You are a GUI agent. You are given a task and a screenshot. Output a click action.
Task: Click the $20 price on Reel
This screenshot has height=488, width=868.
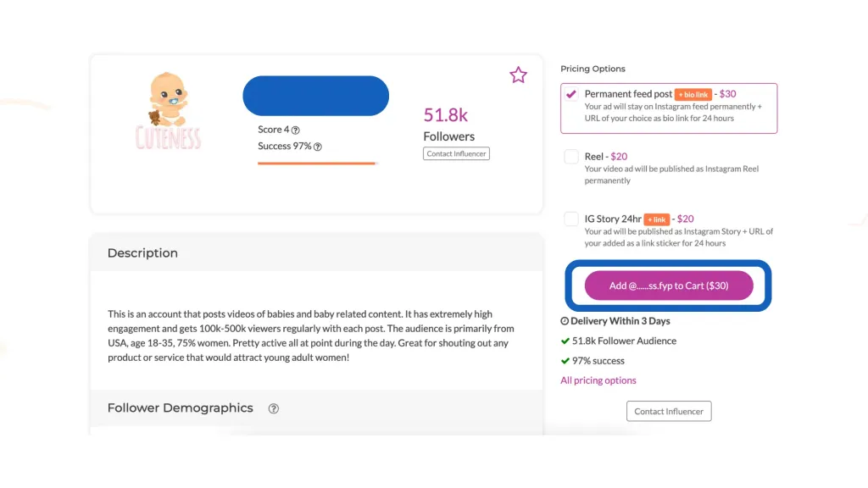(619, 157)
